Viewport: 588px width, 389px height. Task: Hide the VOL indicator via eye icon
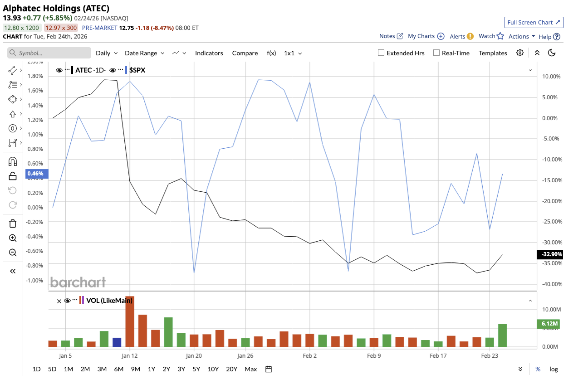[67, 300]
